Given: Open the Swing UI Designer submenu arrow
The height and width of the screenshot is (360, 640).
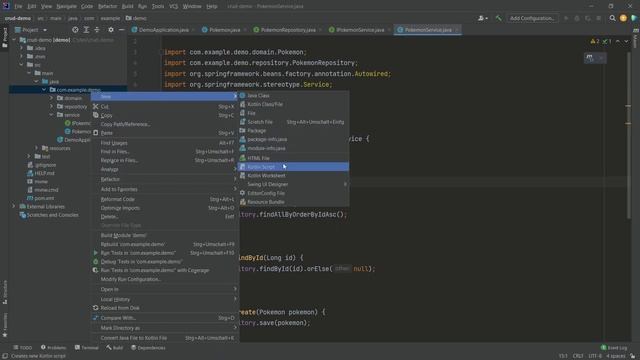Looking at the screenshot, I should 345,184.
